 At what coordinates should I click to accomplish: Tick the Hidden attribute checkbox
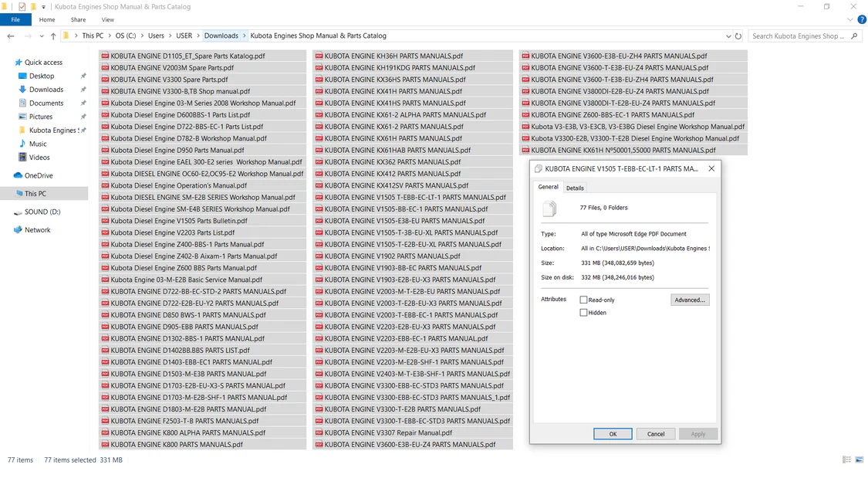584,313
